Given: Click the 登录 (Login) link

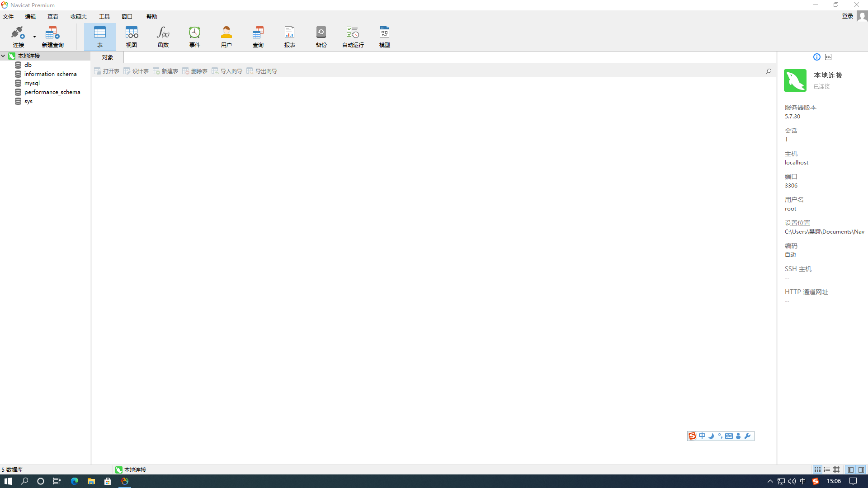Looking at the screenshot, I should (847, 16).
